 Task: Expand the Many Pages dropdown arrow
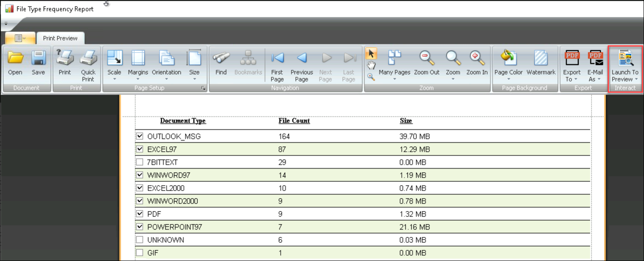pyautogui.click(x=394, y=80)
